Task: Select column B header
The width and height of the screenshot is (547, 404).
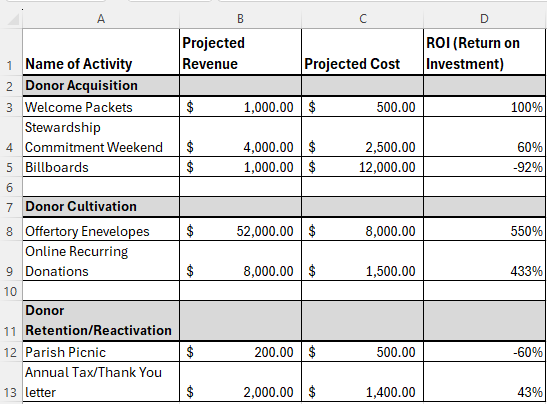Action: point(240,19)
